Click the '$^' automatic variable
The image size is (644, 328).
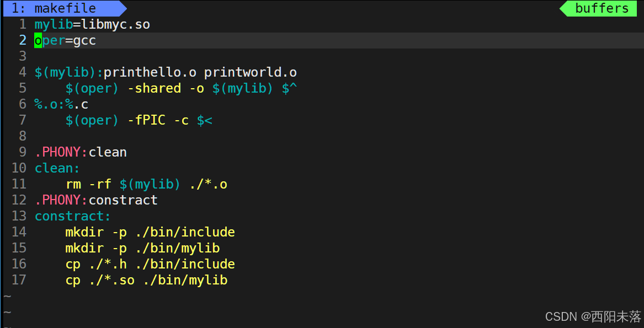tap(289, 88)
